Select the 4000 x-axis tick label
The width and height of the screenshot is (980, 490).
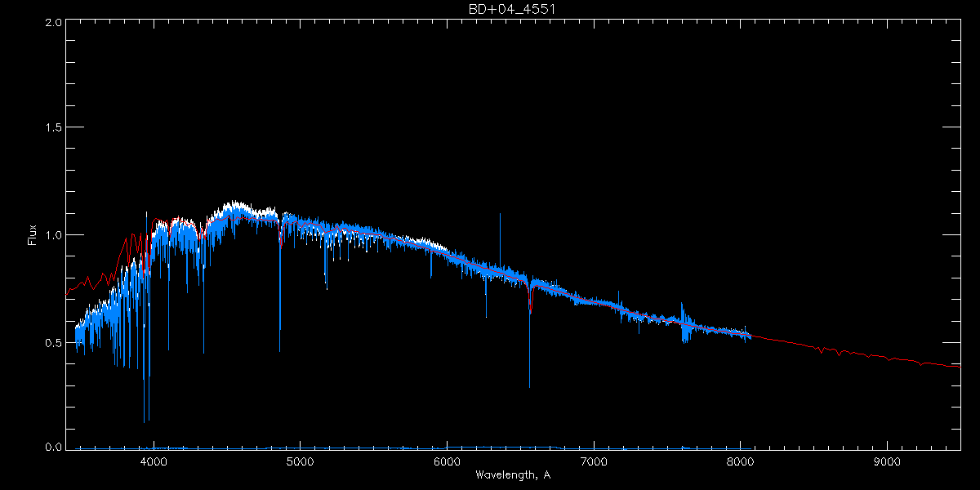(153, 461)
